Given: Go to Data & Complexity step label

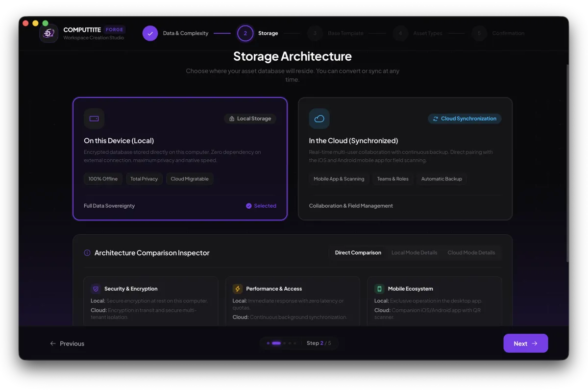Looking at the screenshot, I should pyautogui.click(x=186, y=33).
